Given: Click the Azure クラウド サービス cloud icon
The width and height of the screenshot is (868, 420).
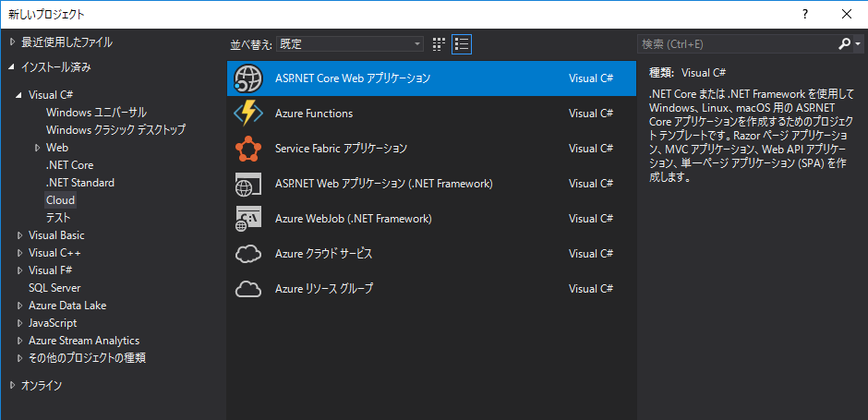Looking at the screenshot, I should point(247,254).
